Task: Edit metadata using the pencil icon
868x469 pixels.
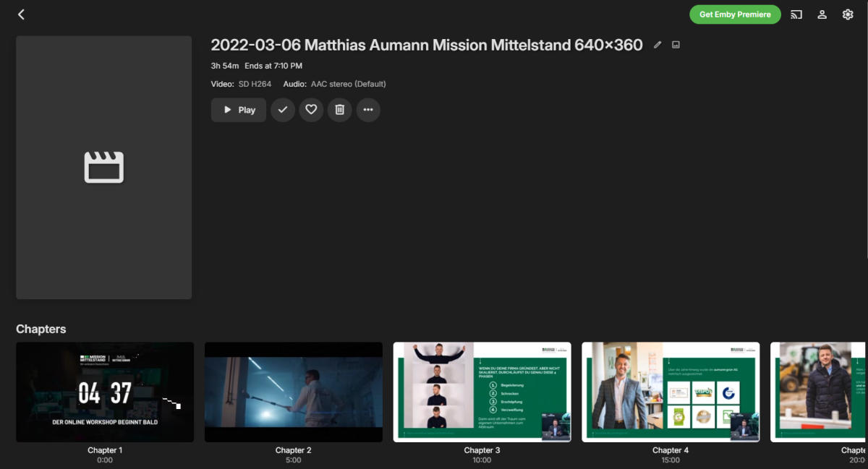Action: [658, 44]
